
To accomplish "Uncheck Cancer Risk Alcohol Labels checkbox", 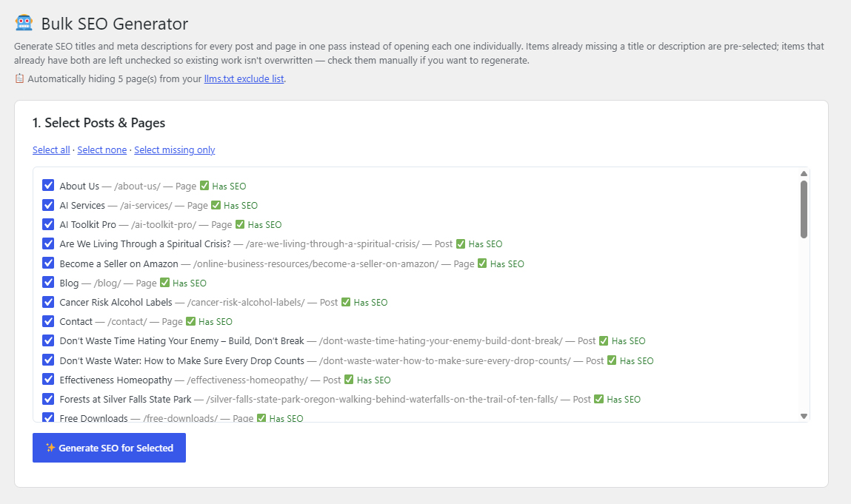I will [48, 302].
